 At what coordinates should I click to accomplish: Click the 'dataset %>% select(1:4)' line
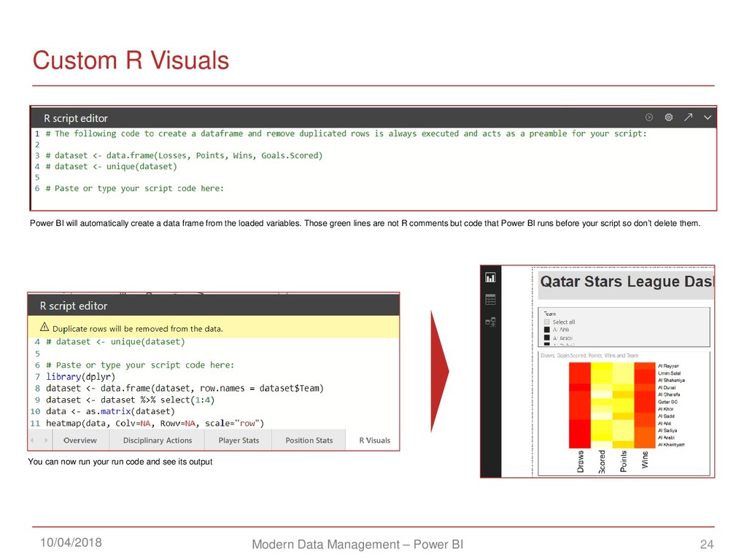pos(130,400)
